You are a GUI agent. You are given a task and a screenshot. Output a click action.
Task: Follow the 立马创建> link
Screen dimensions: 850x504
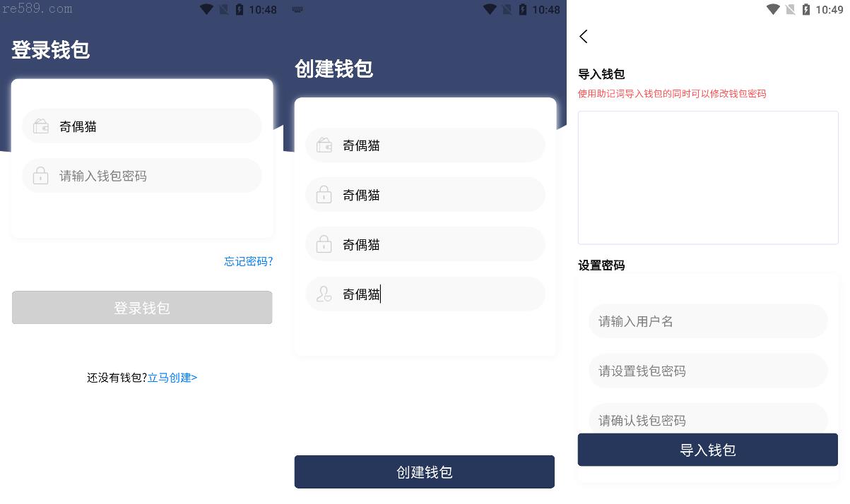(x=172, y=378)
